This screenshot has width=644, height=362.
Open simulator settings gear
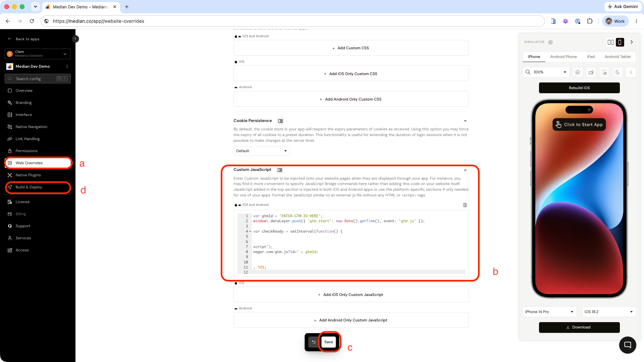click(550, 42)
